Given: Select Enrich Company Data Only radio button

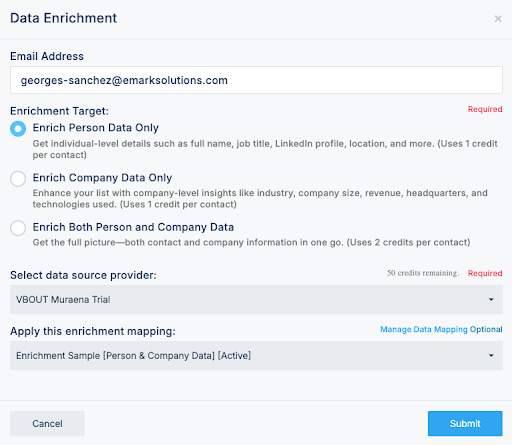Looking at the screenshot, I should point(18,179).
